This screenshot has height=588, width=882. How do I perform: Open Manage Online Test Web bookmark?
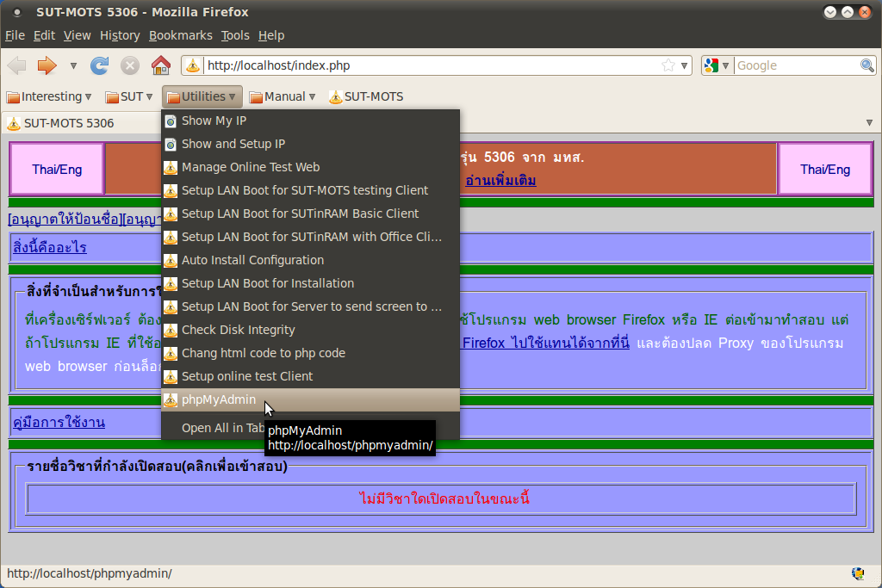pyautogui.click(x=310, y=167)
